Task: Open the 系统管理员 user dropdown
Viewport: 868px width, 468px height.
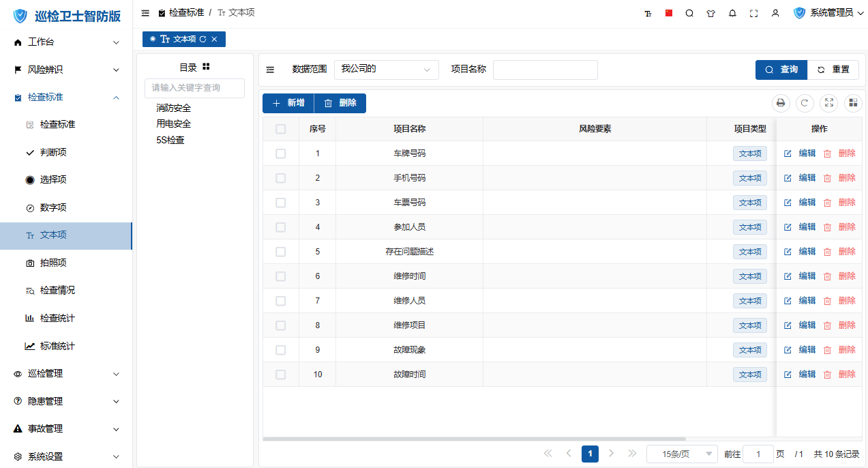Action: pyautogui.click(x=829, y=13)
